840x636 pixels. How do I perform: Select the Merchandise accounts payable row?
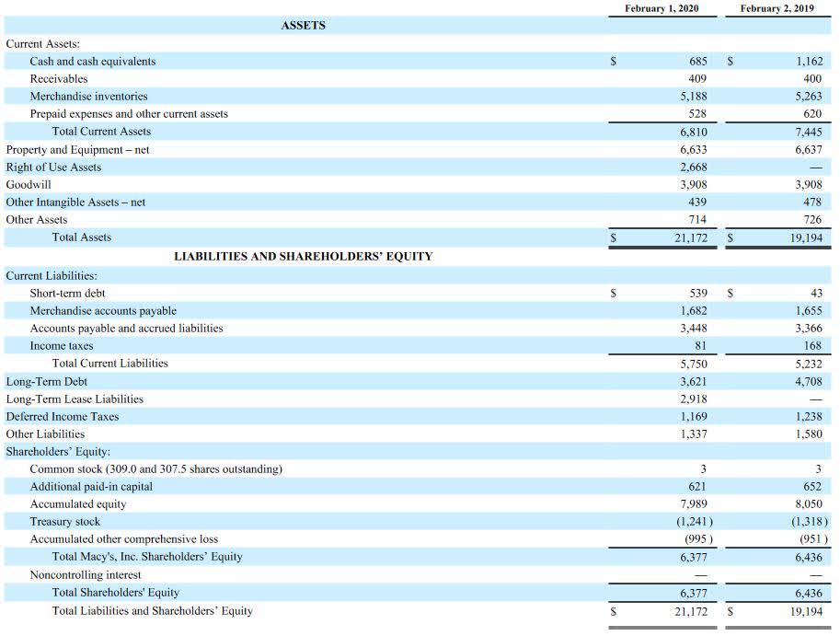click(104, 310)
